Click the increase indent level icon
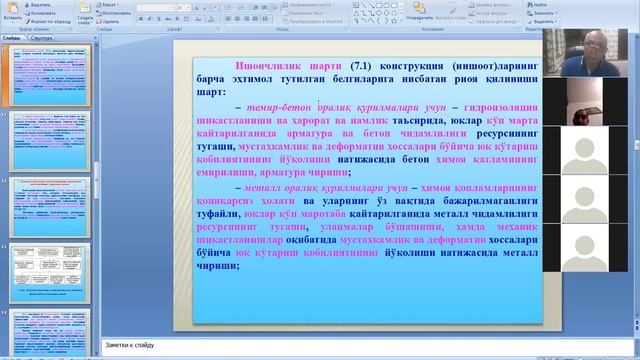This screenshot has width=640, height=360. (265, 8)
